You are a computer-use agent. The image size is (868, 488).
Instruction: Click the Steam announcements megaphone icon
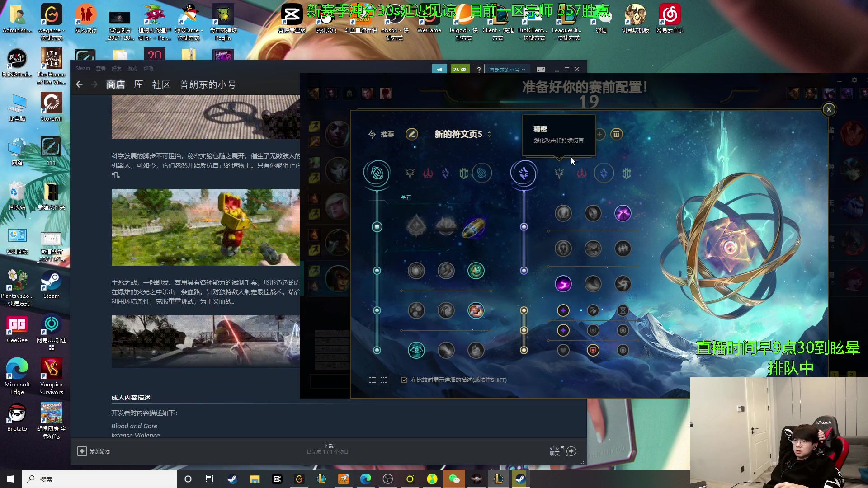439,69
